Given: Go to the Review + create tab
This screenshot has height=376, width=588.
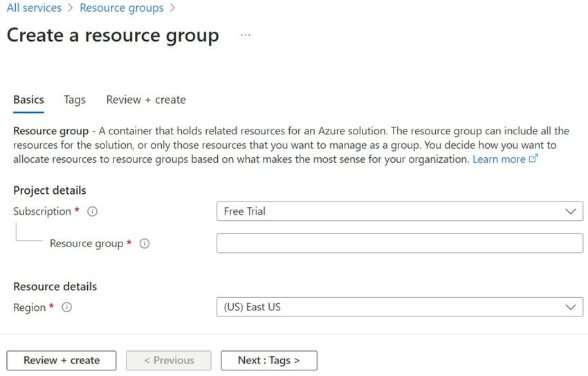Looking at the screenshot, I should [146, 100].
